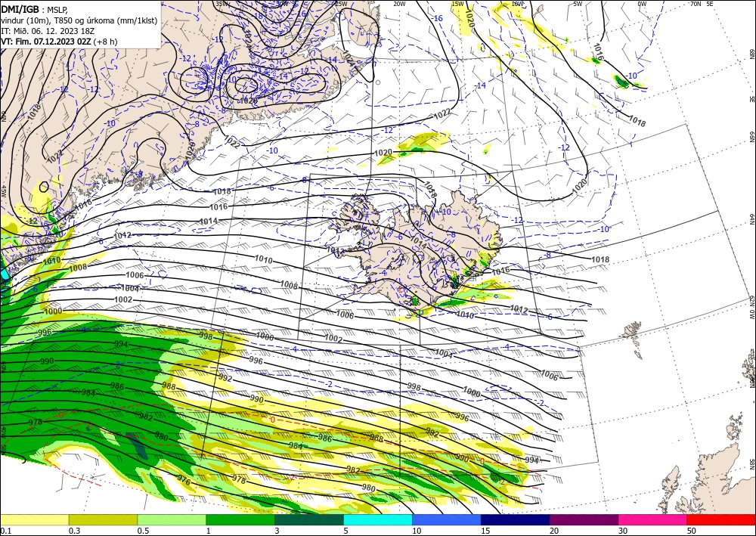The width and height of the screenshot is (756, 536).
Task: Click the 5W longitude label at top
Action: tap(578, 4)
